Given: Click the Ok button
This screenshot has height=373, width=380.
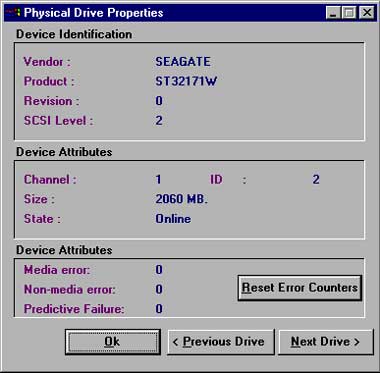Looking at the screenshot, I should pos(113,342).
